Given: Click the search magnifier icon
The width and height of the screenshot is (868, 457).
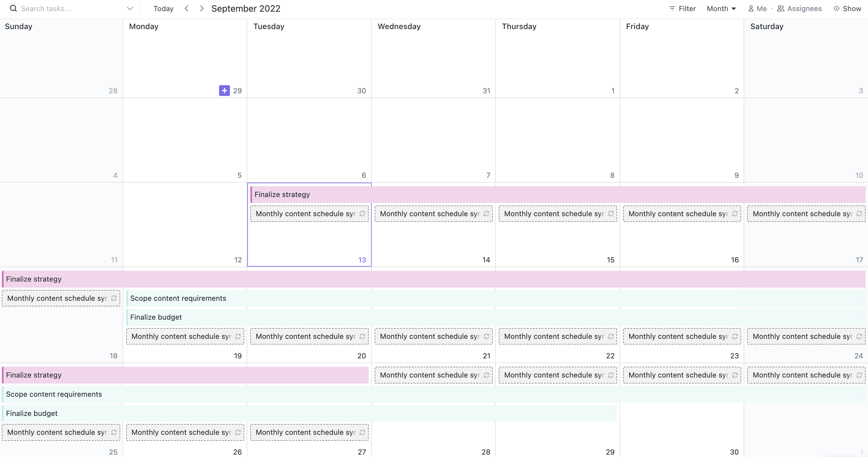Looking at the screenshot, I should pos(13,8).
